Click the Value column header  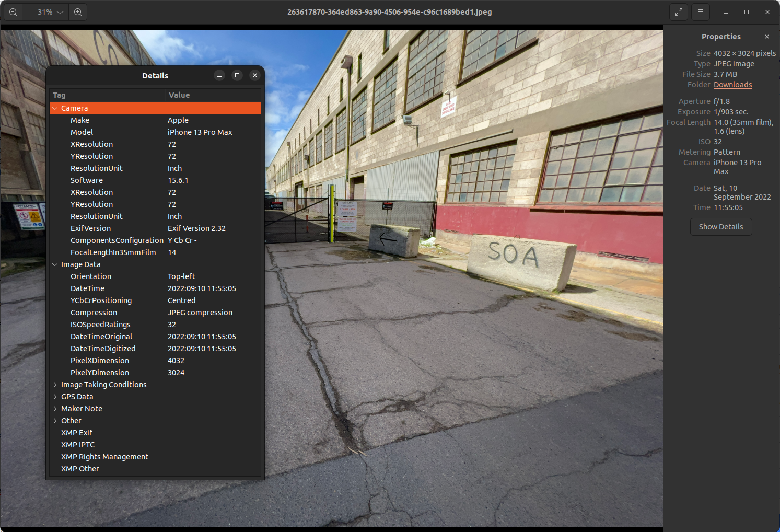tap(179, 95)
